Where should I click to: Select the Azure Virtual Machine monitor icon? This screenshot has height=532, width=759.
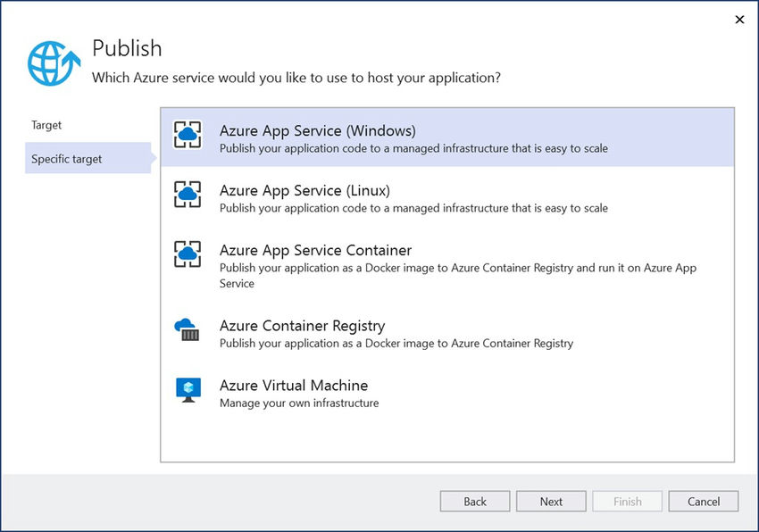coord(188,389)
